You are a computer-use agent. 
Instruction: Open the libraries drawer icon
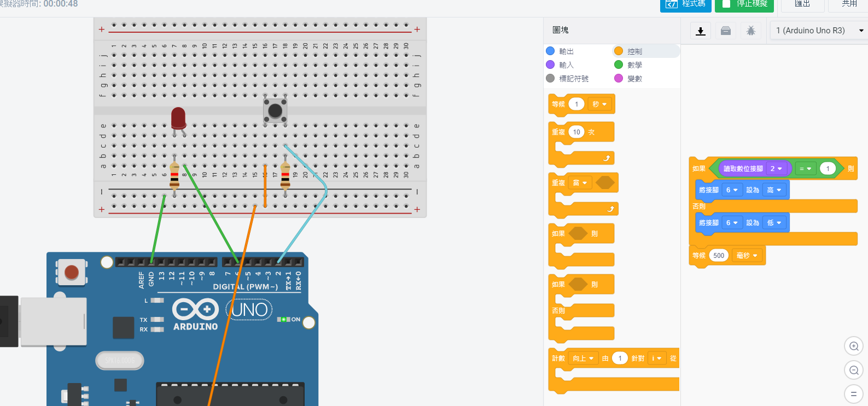pos(726,31)
